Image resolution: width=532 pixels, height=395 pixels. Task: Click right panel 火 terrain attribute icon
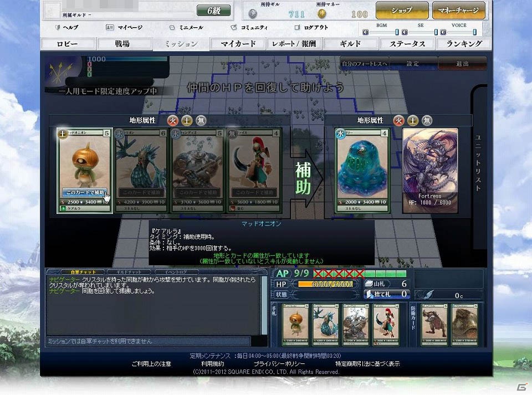click(398, 120)
